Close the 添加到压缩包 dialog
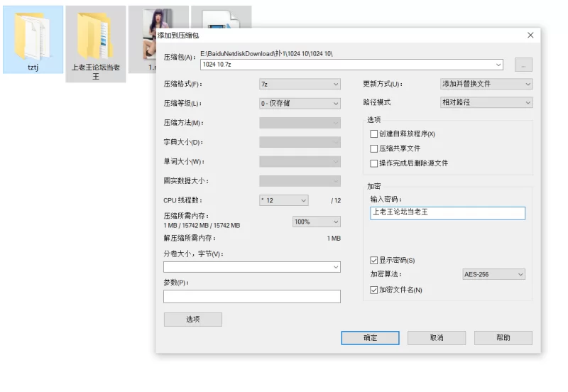Screen dimensions: 568x392 530,35
